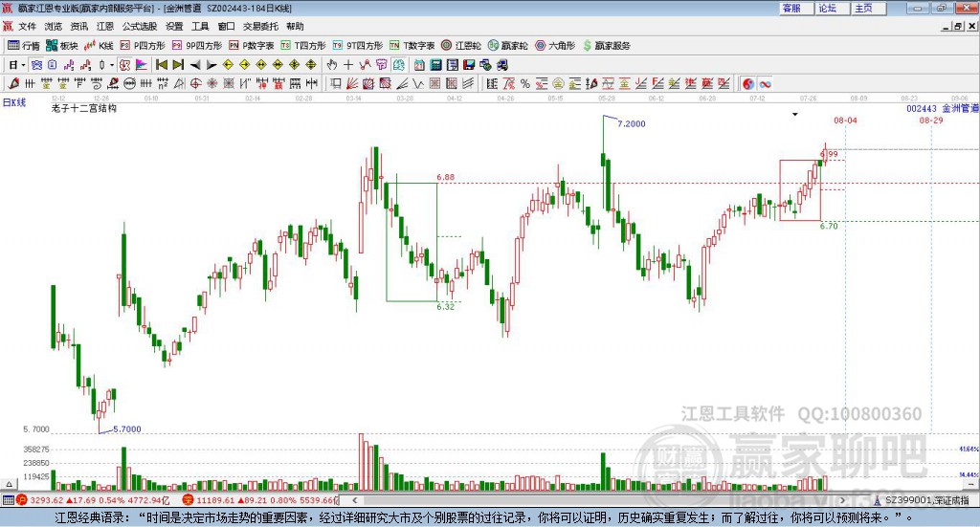Open the 文件 menu
The height and width of the screenshot is (527, 980).
point(28,26)
